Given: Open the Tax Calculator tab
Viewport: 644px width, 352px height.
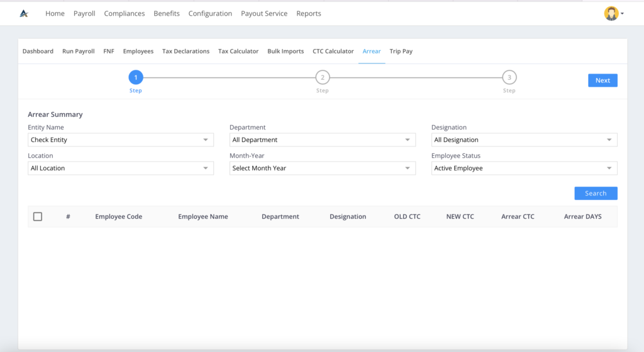Looking at the screenshot, I should [x=238, y=52].
